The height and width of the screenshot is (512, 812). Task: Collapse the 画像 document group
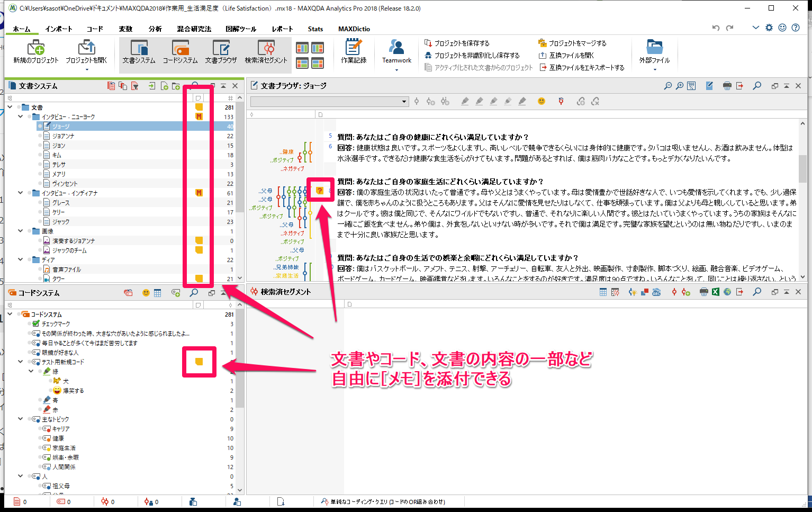21,231
